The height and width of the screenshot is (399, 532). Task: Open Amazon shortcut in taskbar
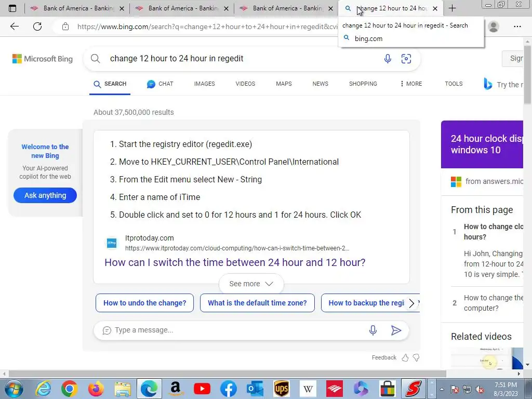click(x=176, y=389)
